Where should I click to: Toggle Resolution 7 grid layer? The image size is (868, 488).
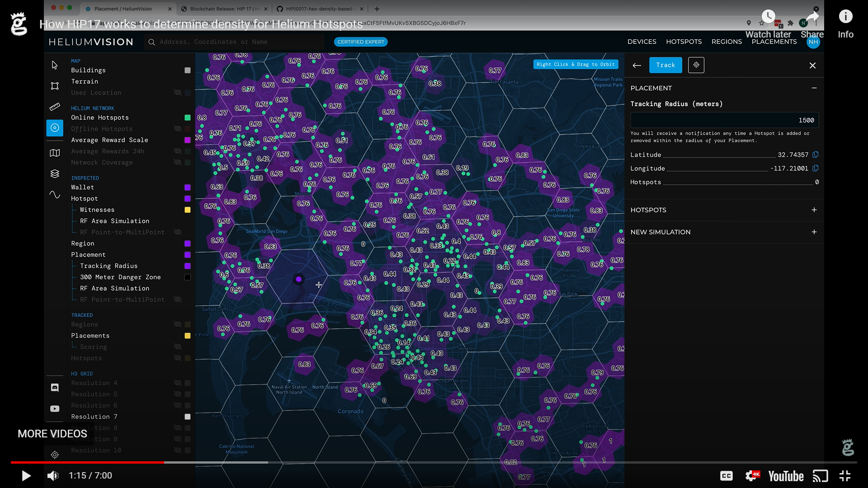pyautogui.click(x=188, y=417)
